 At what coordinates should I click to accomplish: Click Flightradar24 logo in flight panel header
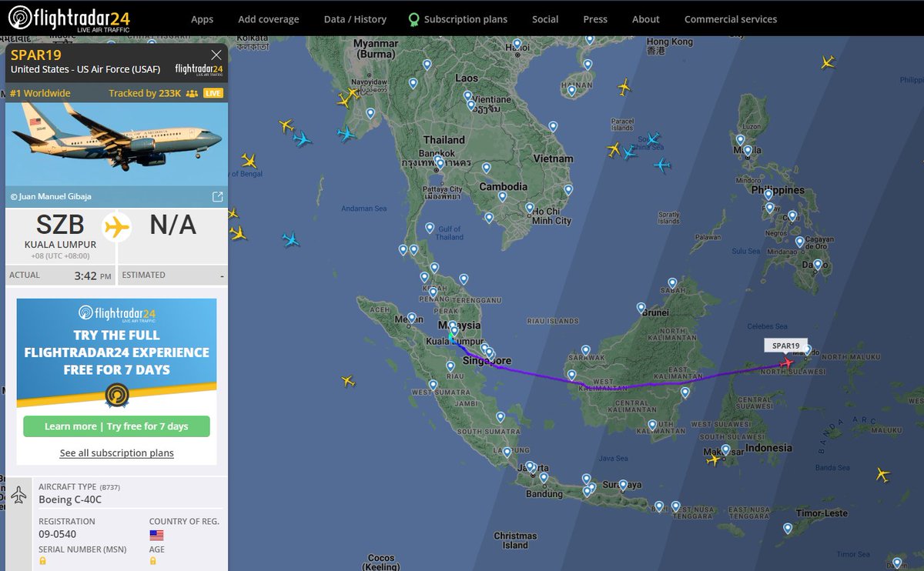[199, 69]
